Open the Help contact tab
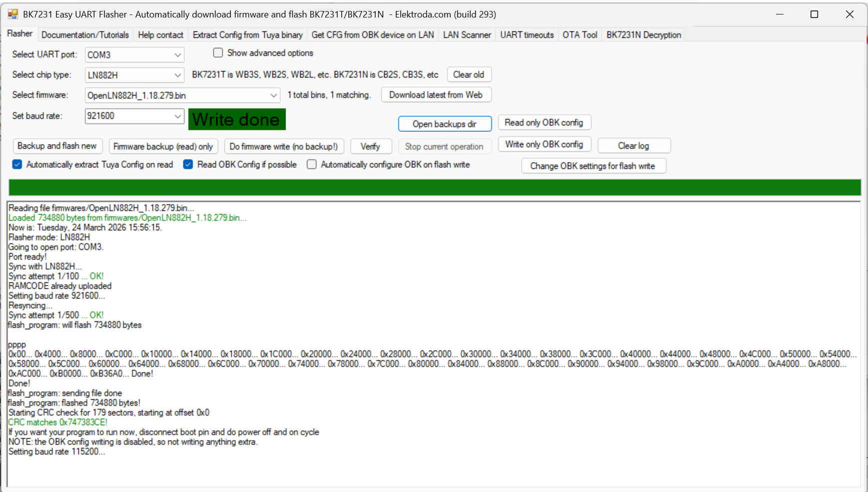The height and width of the screenshot is (492, 868). [x=161, y=35]
